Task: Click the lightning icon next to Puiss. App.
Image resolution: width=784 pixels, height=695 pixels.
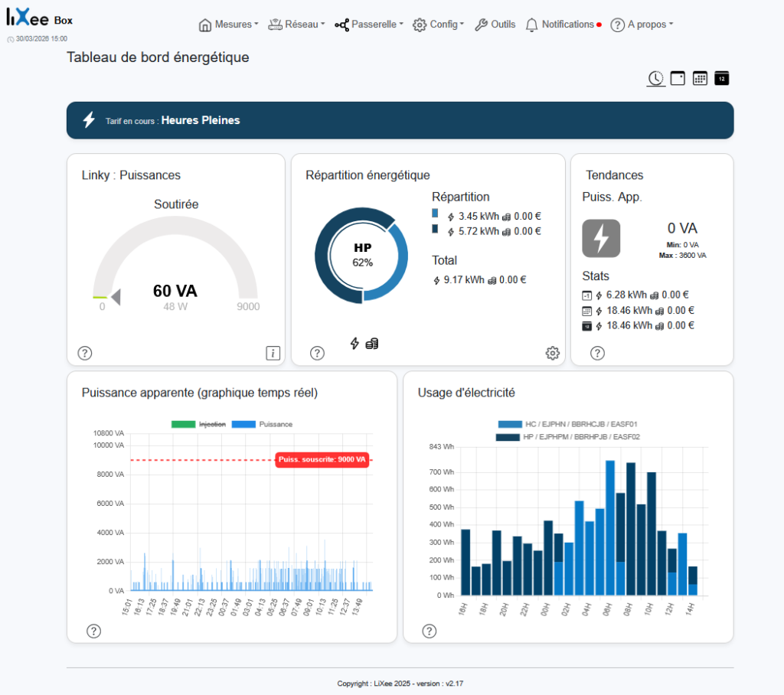Action: pos(601,238)
